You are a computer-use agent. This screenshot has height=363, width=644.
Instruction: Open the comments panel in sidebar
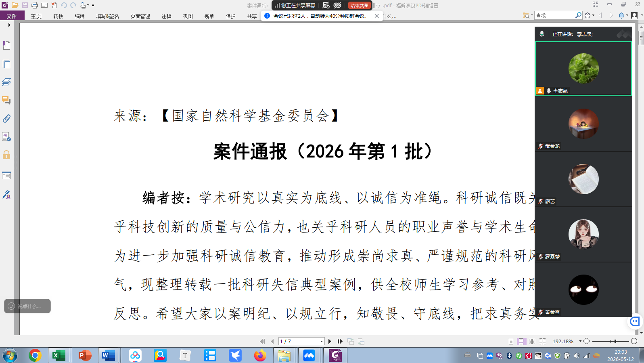(x=6, y=100)
